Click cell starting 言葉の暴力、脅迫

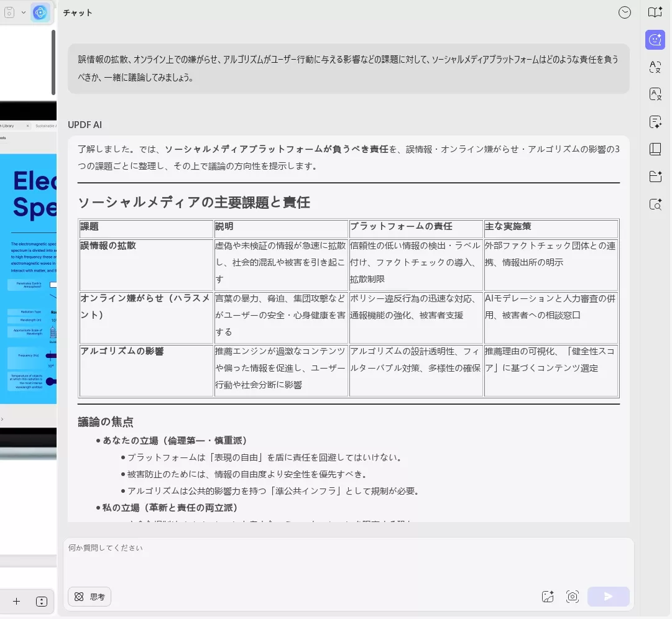(281, 318)
